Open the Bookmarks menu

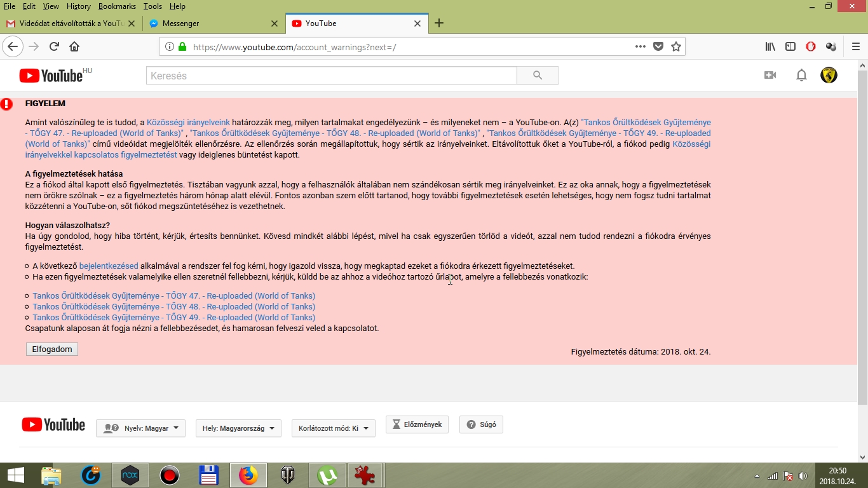click(x=117, y=6)
